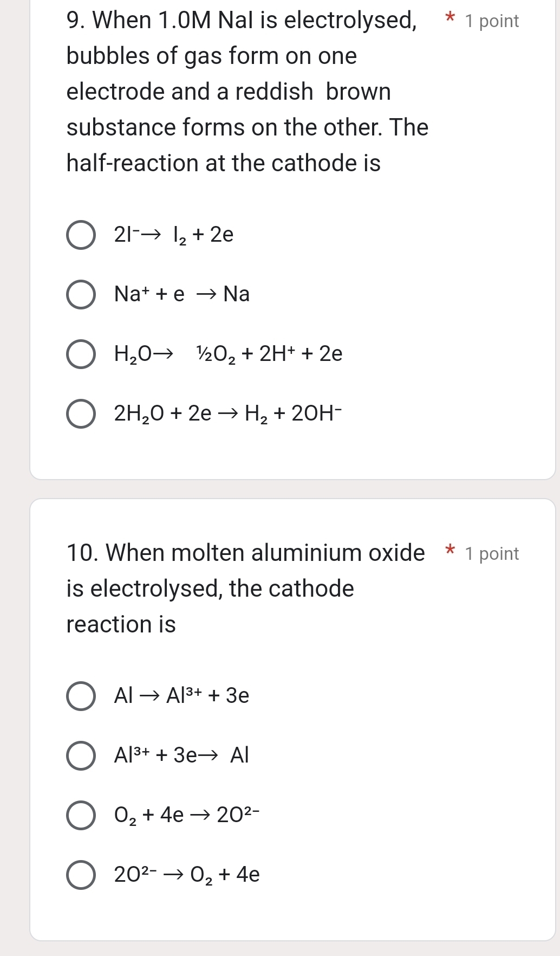Click the option text 'O₂ + 4e → 2O²⁻'

pos(187,815)
